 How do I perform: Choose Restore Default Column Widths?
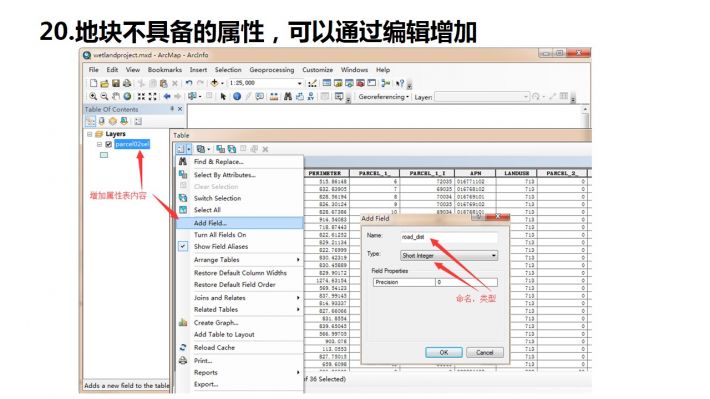240,273
